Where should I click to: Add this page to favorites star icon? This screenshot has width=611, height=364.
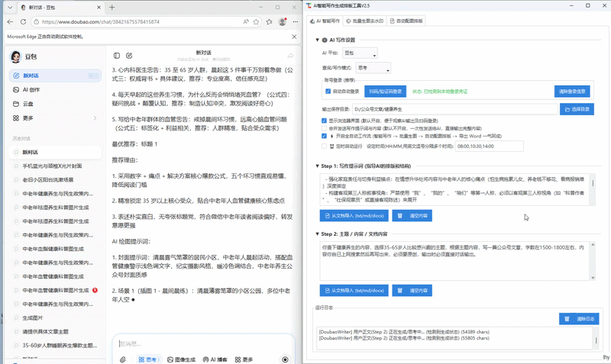click(256, 22)
